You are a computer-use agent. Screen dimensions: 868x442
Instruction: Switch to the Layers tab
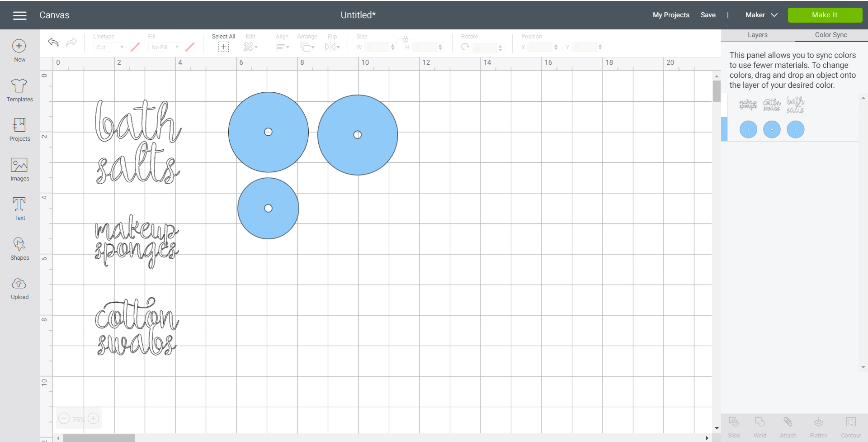757,35
